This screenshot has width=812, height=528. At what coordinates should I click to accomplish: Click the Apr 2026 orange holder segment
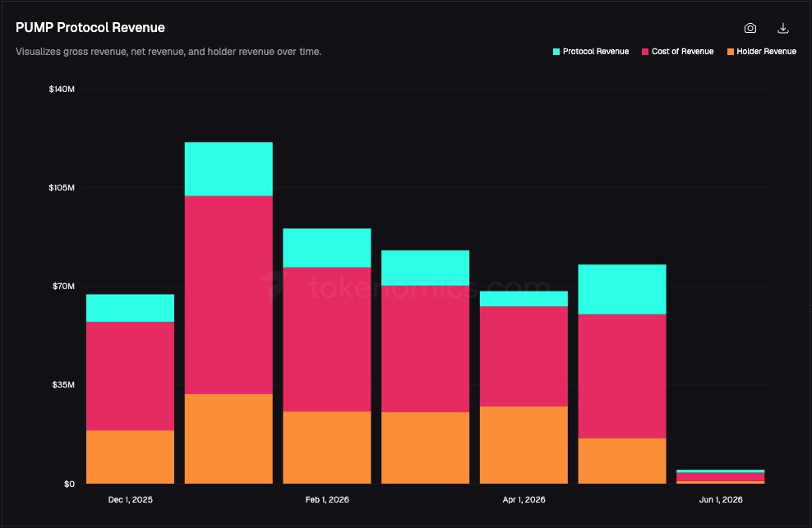pyautogui.click(x=524, y=445)
